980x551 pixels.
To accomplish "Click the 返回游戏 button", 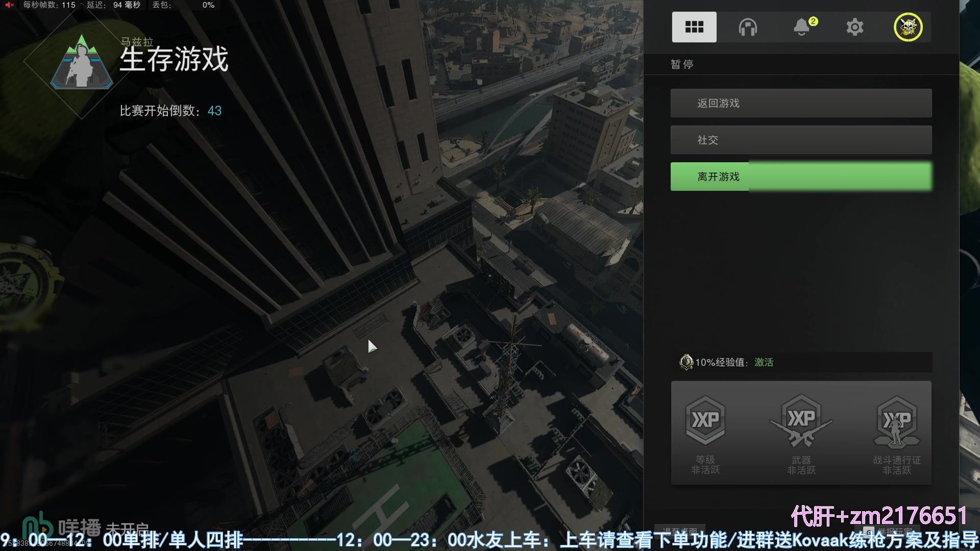I will coord(801,103).
